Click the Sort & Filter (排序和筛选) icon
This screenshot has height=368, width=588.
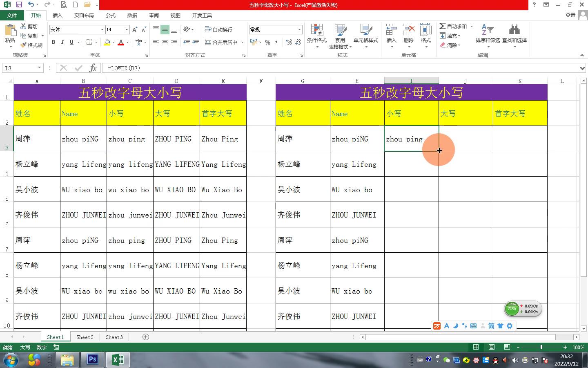[487, 31]
